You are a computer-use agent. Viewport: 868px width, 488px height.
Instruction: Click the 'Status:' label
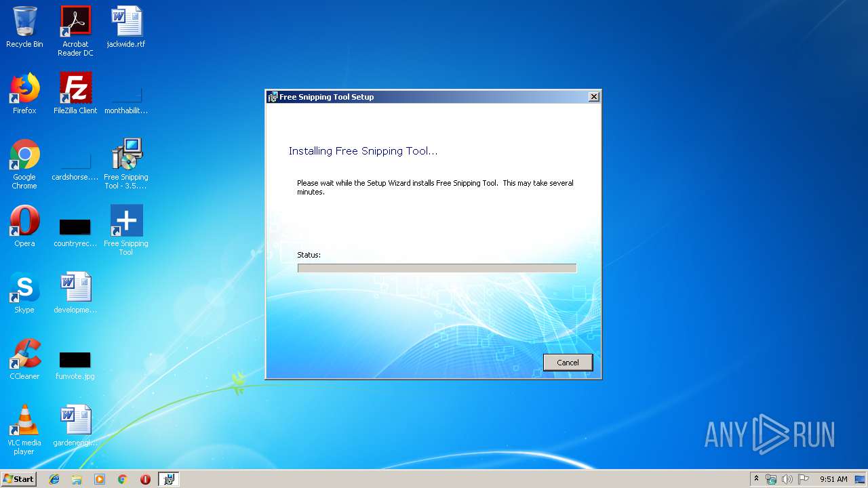pyautogui.click(x=309, y=255)
